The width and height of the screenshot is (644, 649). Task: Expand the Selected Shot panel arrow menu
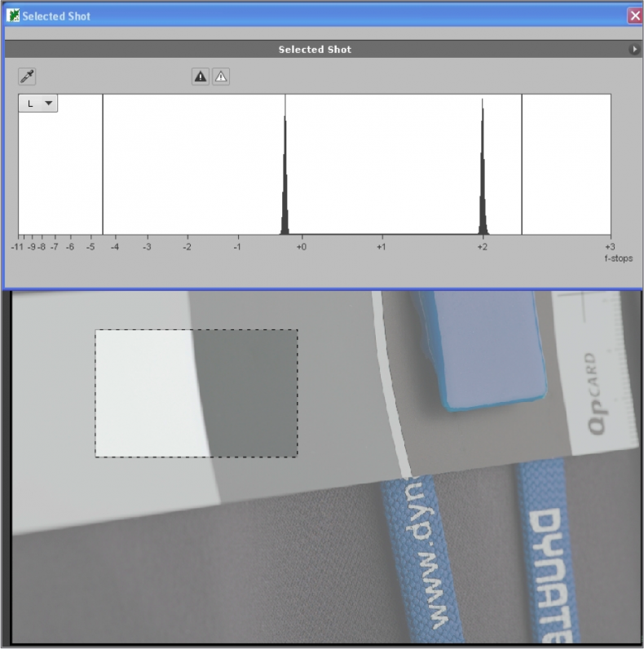point(633,49)
